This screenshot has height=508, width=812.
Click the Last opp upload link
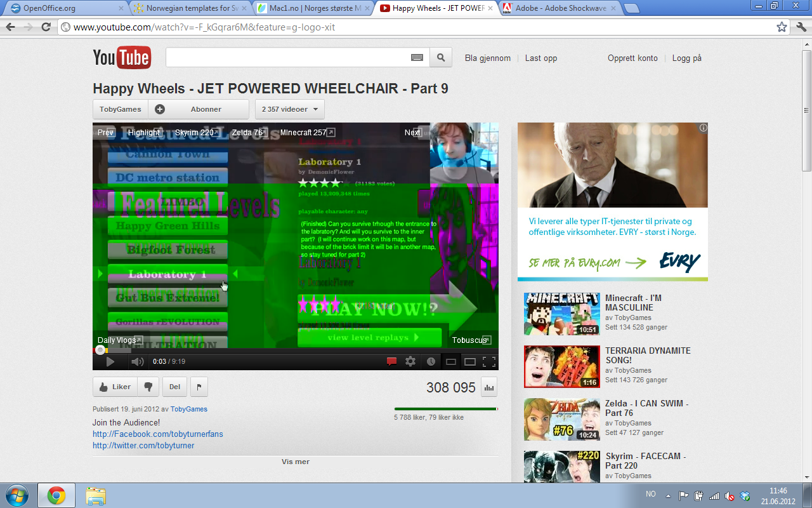pos(541,58)
